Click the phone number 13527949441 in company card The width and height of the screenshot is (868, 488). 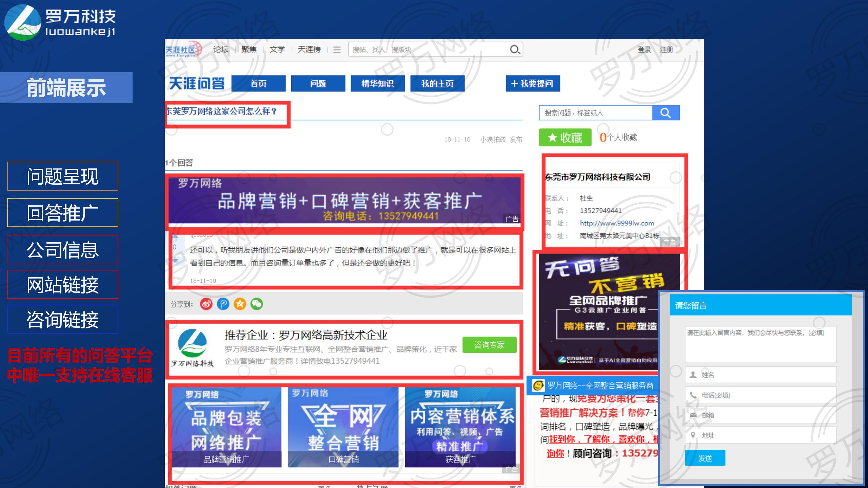coord(600,210)
